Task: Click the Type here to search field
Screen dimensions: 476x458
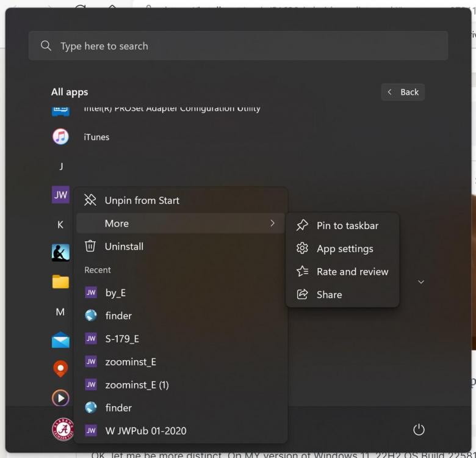Action: [x=238, y=46]
